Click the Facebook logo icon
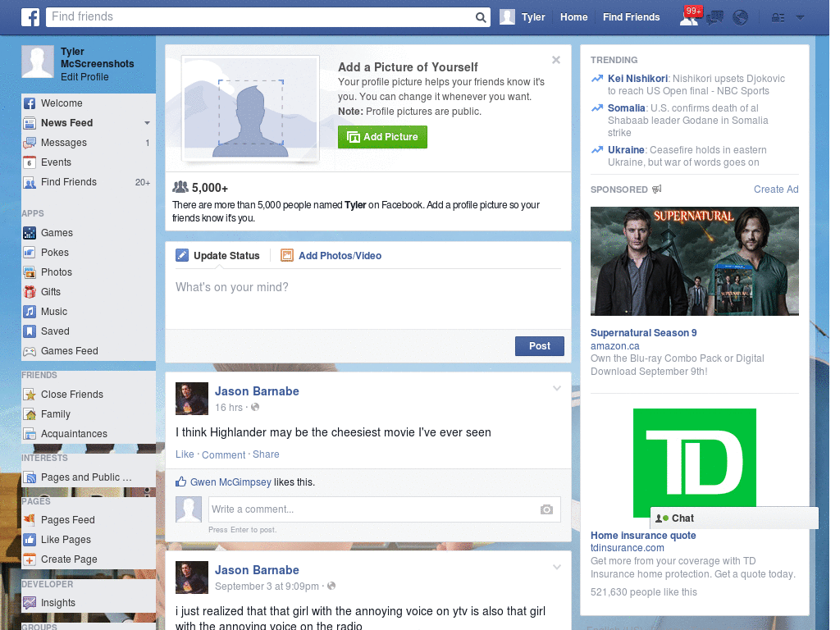The image size is (840, 630). [30, 17]
